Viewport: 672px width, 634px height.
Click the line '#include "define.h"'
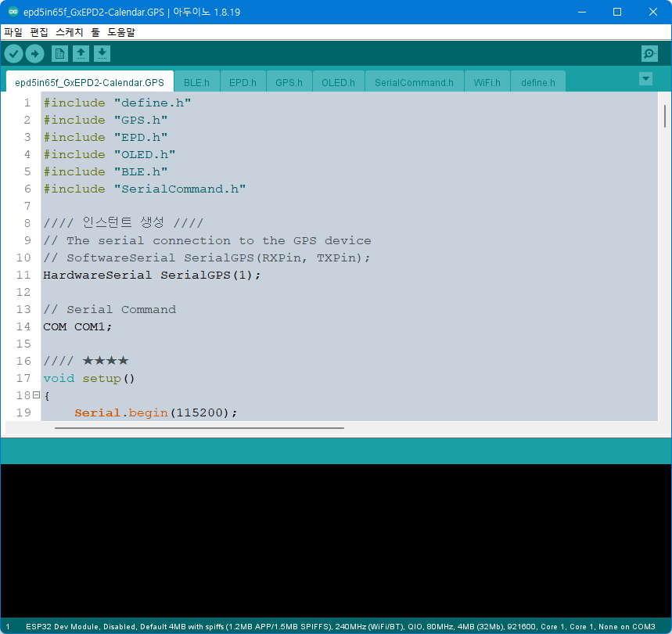point(117,103)
